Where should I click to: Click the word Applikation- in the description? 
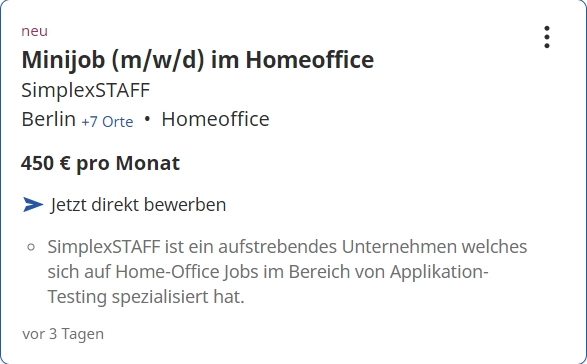coord(439,272)
